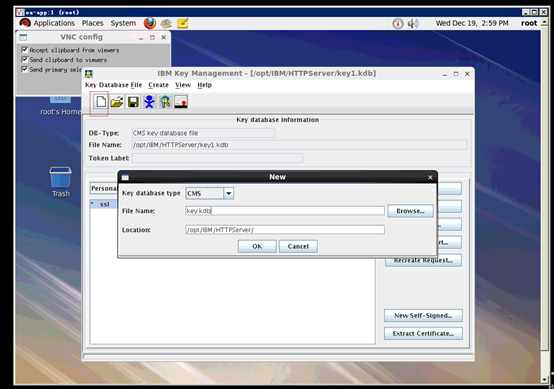Viewport: 554px width, 389px height.
Task: Click Cancel in the New dialog
Action: point(298,246)
